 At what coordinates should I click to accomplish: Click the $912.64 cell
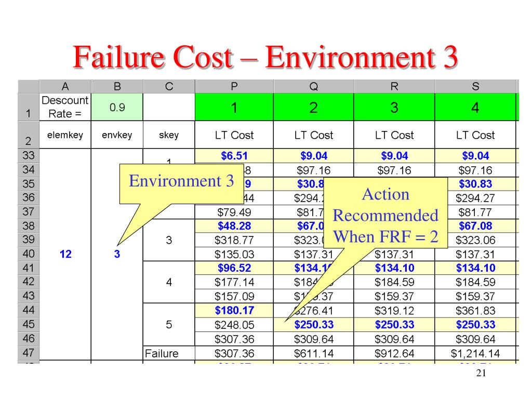point(394,353)
